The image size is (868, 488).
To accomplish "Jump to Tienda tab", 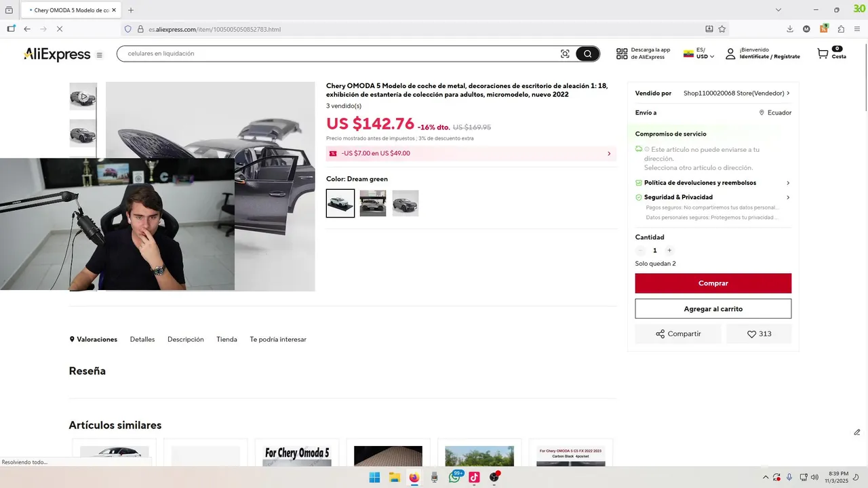I will pos(226,340).
